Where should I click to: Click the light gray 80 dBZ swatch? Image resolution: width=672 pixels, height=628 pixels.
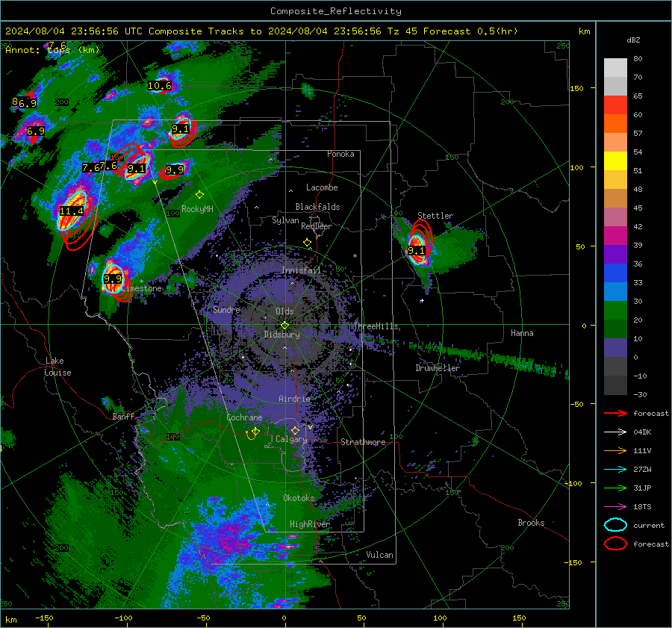tap(615, 67)
